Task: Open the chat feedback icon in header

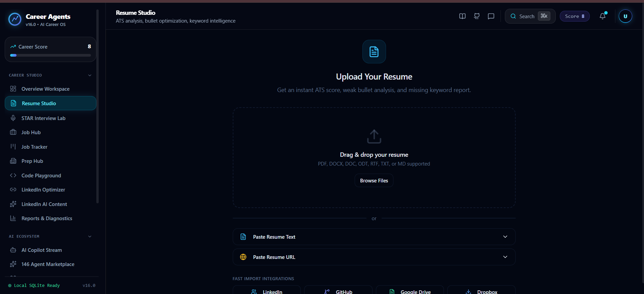Action: click(x=491, y=16)
